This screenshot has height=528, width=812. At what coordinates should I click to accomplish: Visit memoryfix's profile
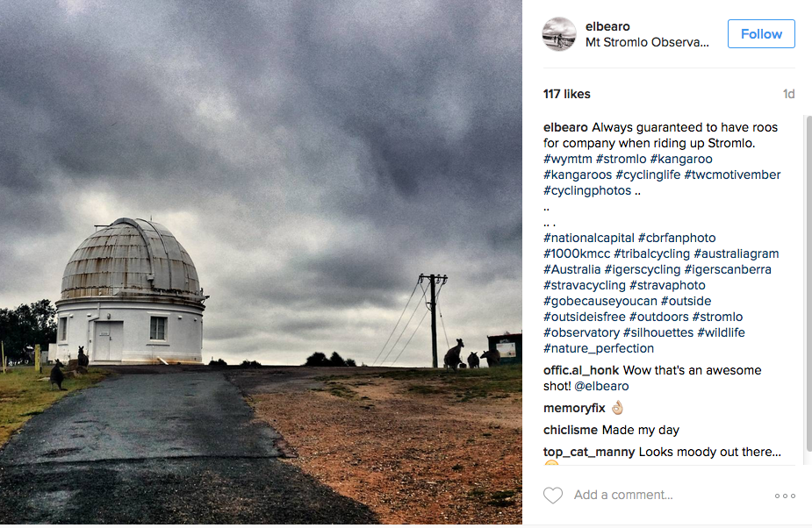pyautogui.click(x=574, y=409)
